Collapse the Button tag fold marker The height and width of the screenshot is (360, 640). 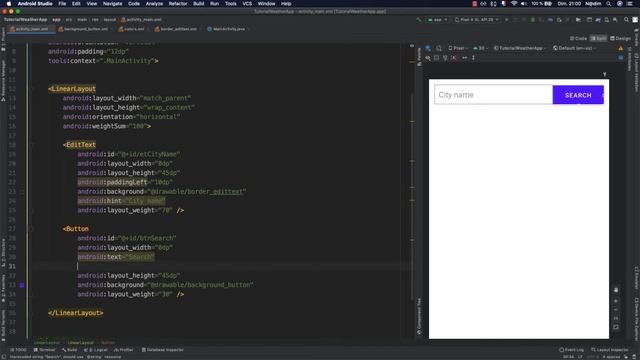32,229
